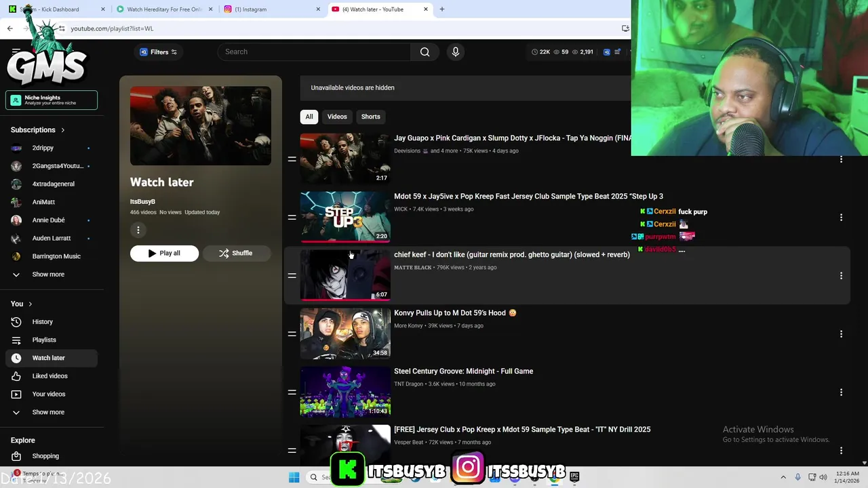The image size is (868, 488).
Task: Open options menu for Step Up 3 video
Action: [x=841, y=218]
